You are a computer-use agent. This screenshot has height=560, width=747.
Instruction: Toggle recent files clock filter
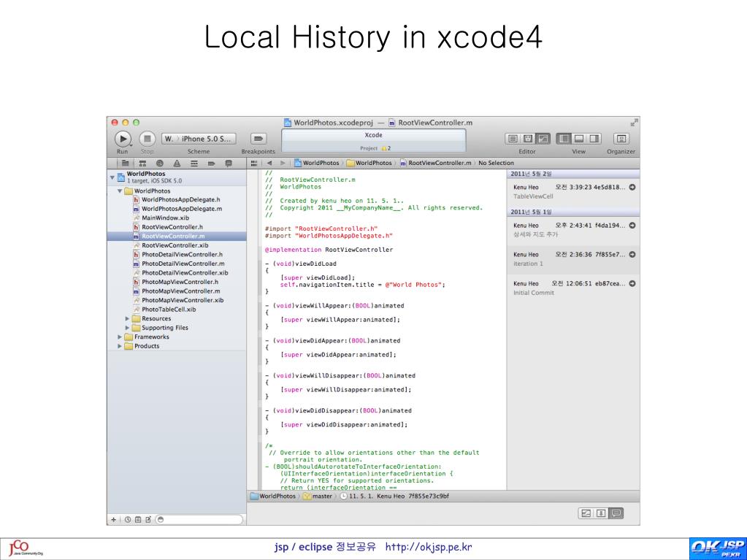click(128, 520)
